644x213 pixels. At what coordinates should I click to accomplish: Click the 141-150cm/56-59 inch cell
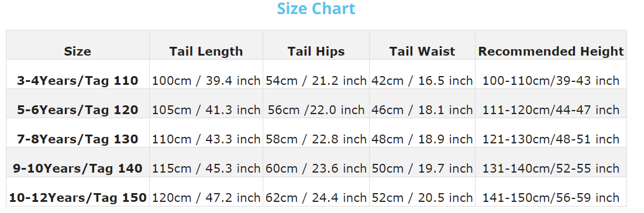click(551, 198)
